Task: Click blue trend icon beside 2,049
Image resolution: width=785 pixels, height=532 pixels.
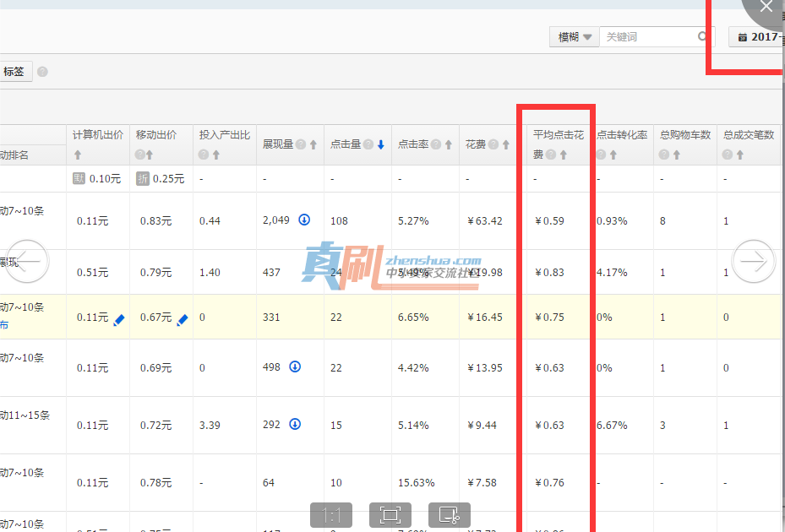Action: pyautogui.click(x=304, y=220)
